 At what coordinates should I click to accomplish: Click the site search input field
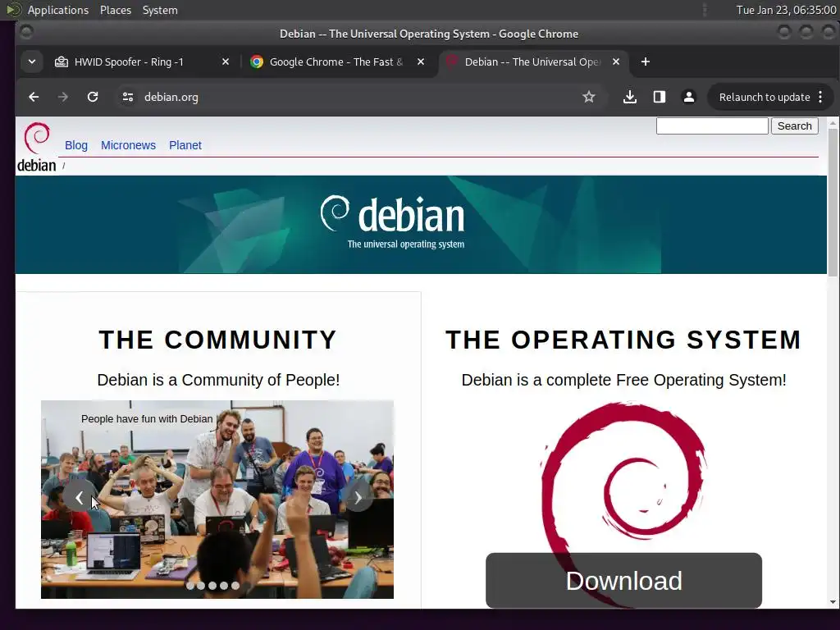pos(712,126)
